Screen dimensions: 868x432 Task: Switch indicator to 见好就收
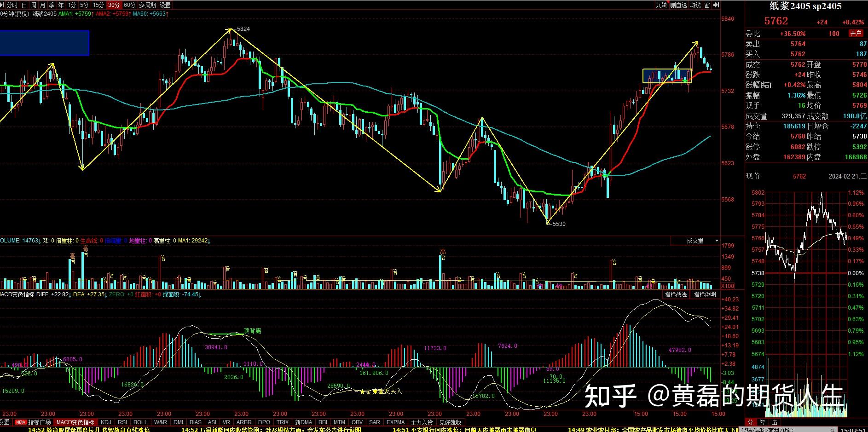[x=450, y=422]
